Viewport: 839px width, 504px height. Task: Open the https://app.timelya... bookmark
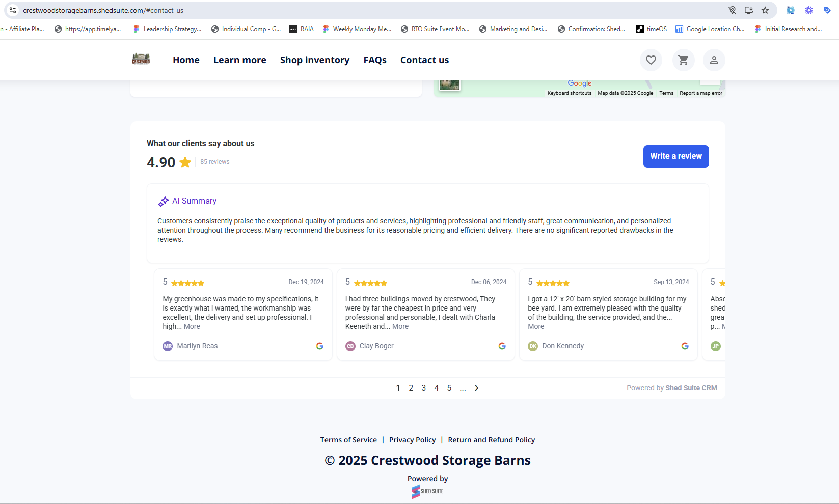[88, 29]
